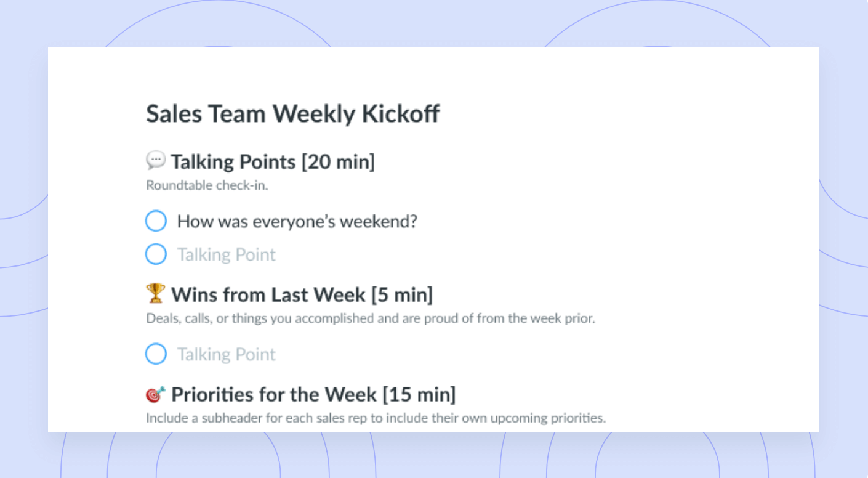This screenshot has width=868, height=478.
Task: Click the trophy icon beside Wins from Last Week
Action: click(156, 293)
